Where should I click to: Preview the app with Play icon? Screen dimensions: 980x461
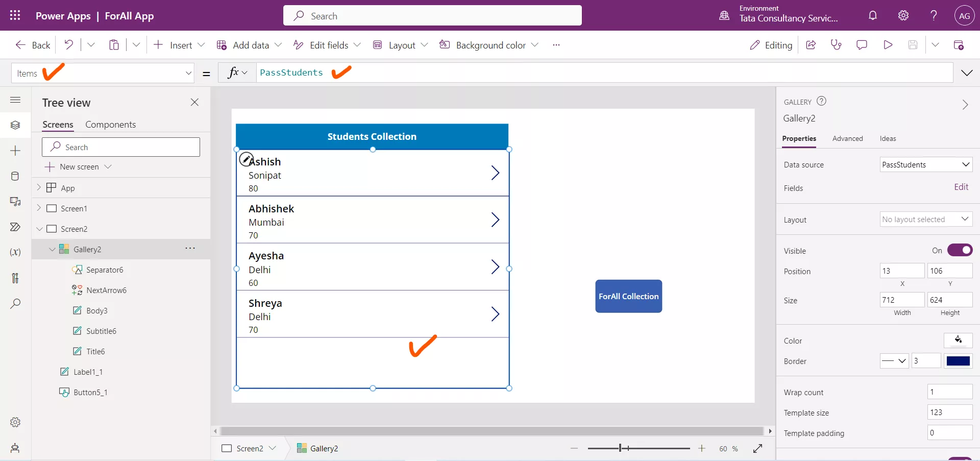(x=888, y=45)
